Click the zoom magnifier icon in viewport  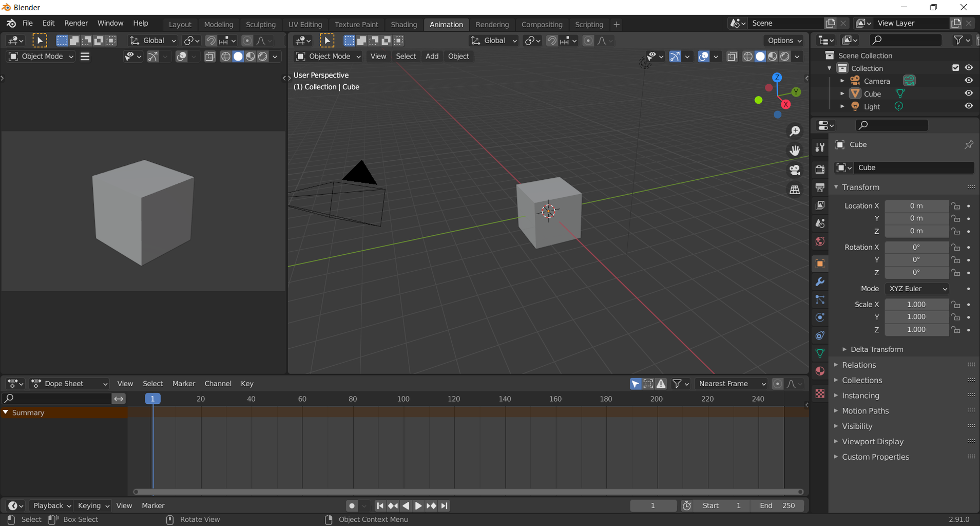(795, 131)
